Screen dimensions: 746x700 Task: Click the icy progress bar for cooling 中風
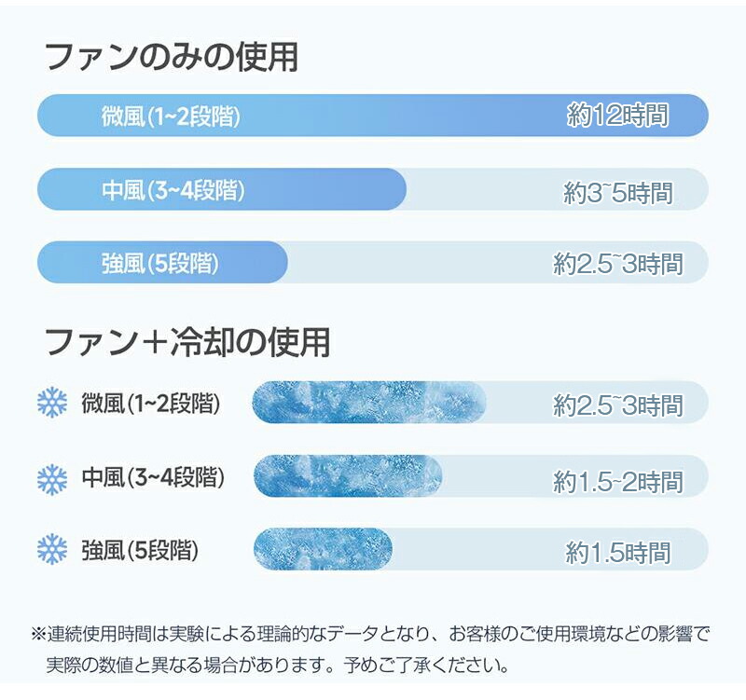pyautogui.click(x=348, y=476)
